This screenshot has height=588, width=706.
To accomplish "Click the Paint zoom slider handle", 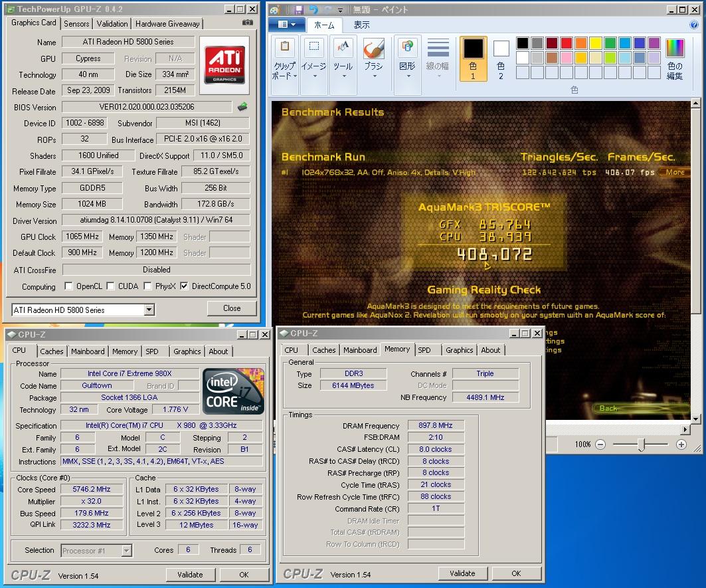I will [x=642, y=444].
